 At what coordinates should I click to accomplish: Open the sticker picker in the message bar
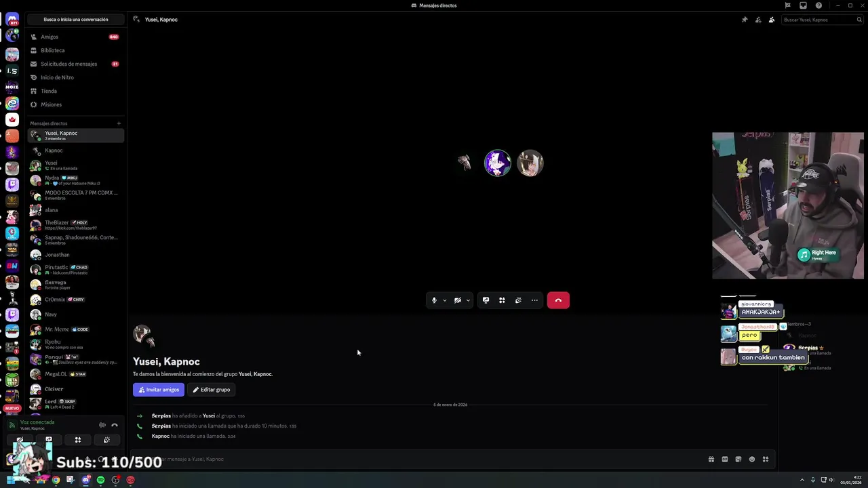(x=738, y=460)
